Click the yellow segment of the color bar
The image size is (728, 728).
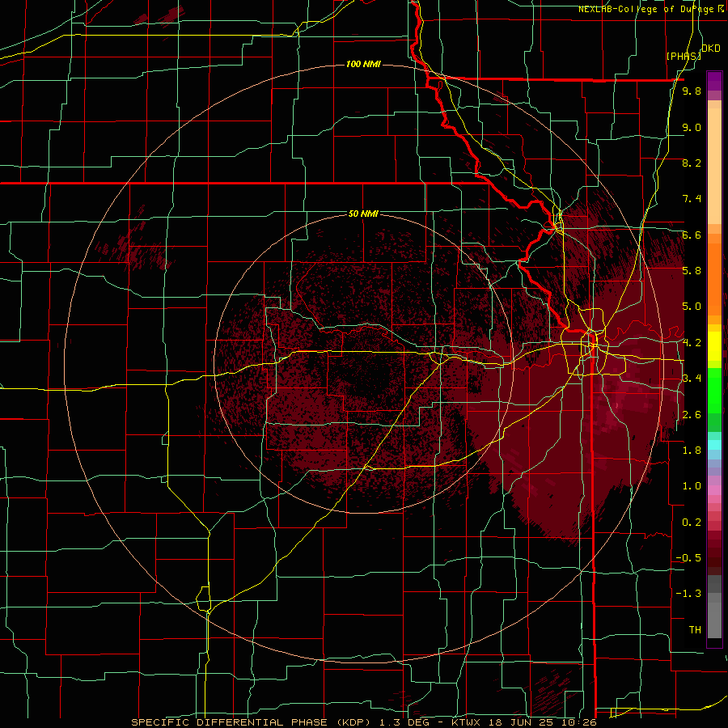coord(714,346)
